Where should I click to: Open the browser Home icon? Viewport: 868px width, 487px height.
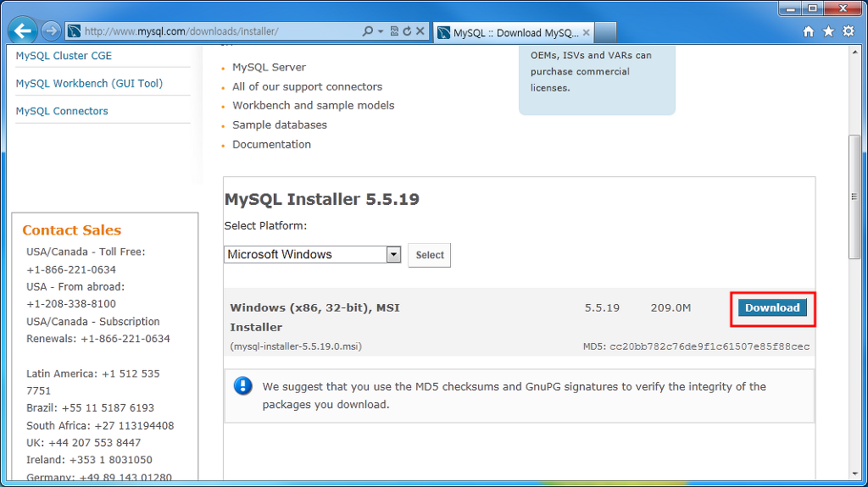(809, 31)
